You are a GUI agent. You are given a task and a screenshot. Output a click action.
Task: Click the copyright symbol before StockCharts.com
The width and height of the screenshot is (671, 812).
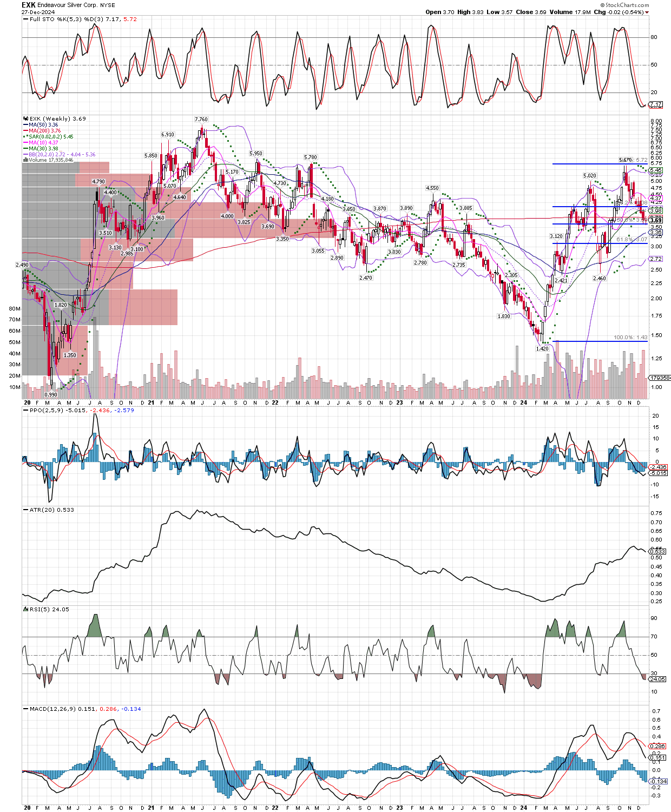click(602, 5)
